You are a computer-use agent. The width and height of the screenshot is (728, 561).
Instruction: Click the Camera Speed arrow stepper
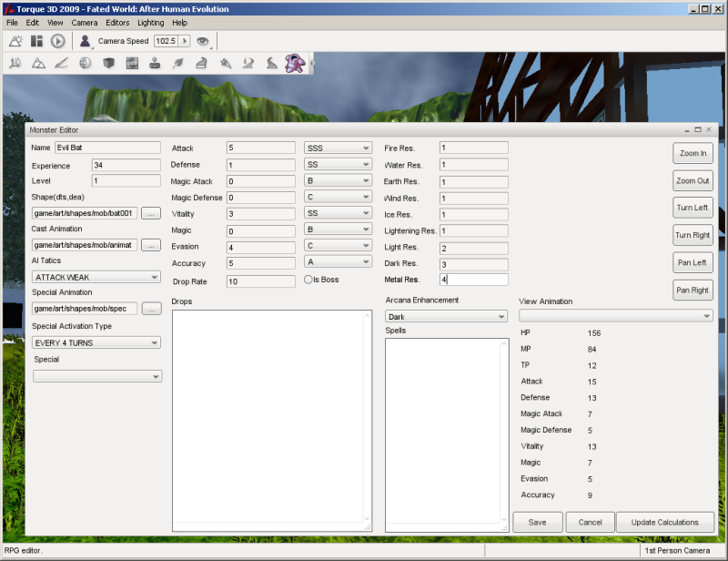pos(185,41)
